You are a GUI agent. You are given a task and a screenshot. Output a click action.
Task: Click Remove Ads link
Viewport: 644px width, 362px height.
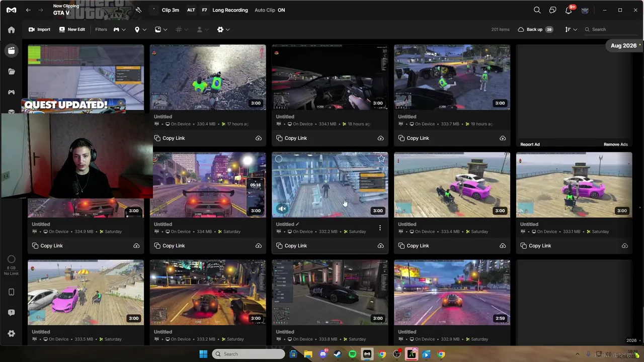616,144
